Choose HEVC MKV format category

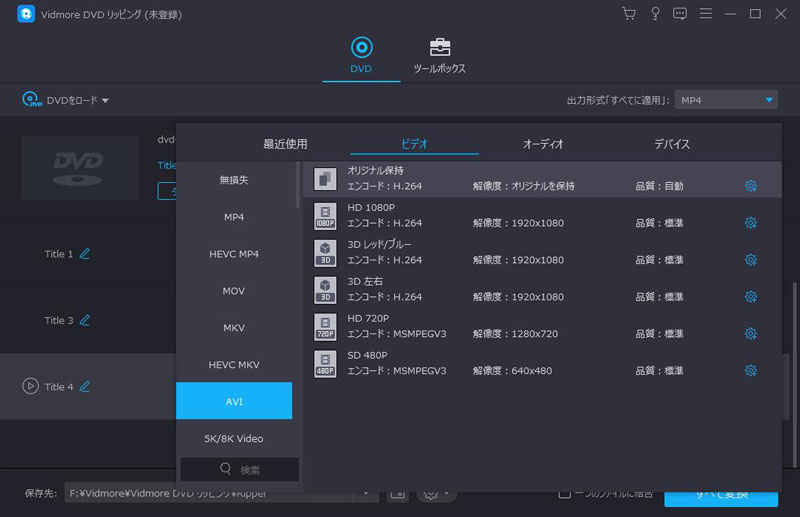coord(234,364)
